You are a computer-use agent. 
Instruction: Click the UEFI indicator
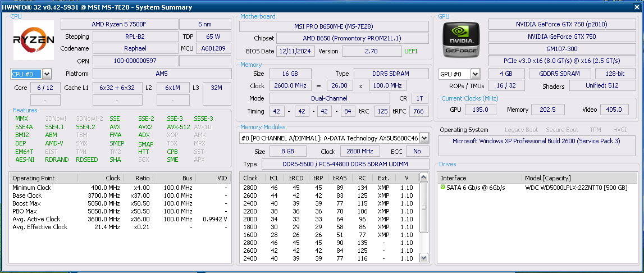pyautogui.click(x=411, y=51)
